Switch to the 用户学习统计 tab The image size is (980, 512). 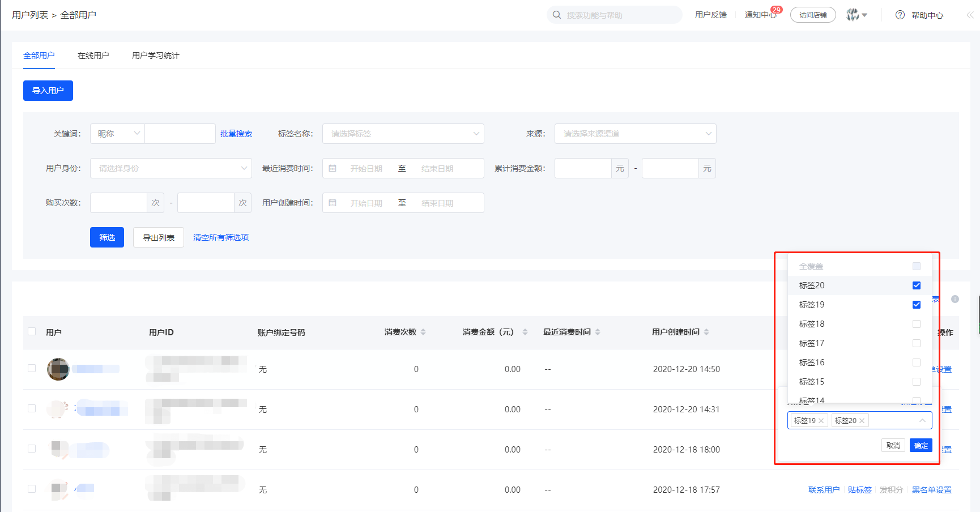click(x=156, y=56)
